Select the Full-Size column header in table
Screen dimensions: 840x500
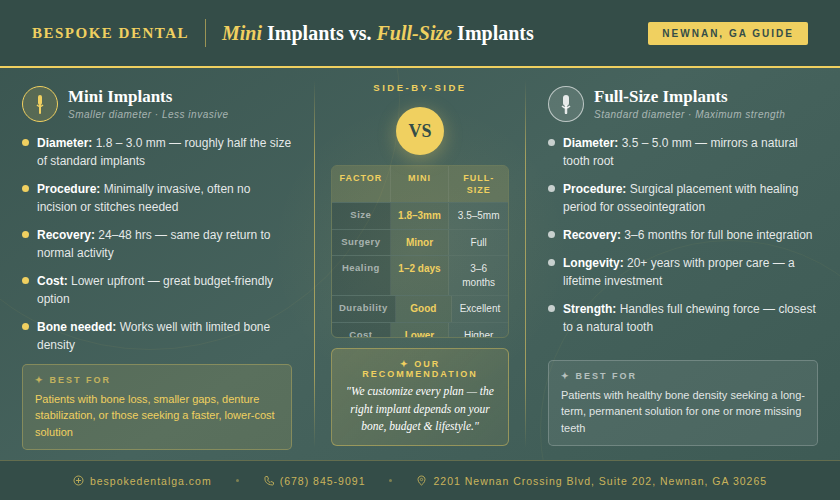tap(479, 184)
